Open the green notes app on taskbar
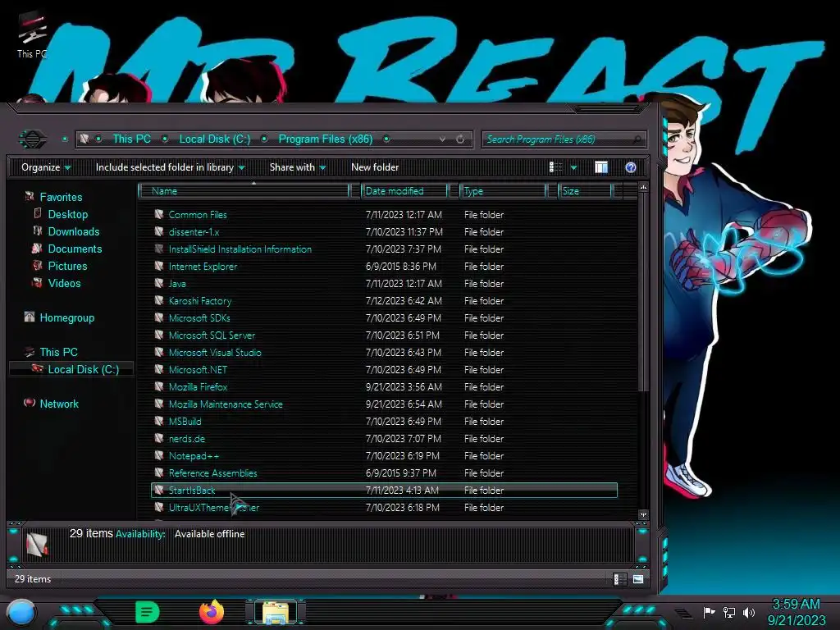Image resolution: width=840 pixels, height=630 pixels. pyautogui.click(x=148, y=612)
